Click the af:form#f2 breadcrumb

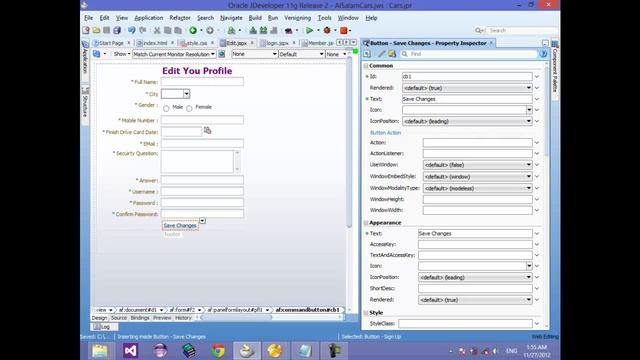tap(182, 310)
